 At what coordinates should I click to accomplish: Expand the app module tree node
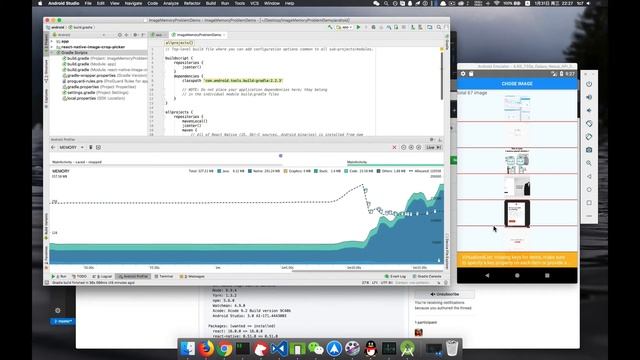click(x=52, y=42)
